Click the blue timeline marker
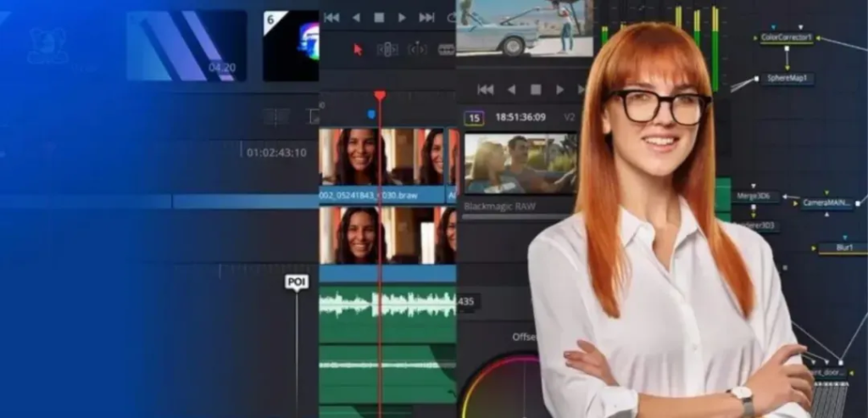 point(371,114)
